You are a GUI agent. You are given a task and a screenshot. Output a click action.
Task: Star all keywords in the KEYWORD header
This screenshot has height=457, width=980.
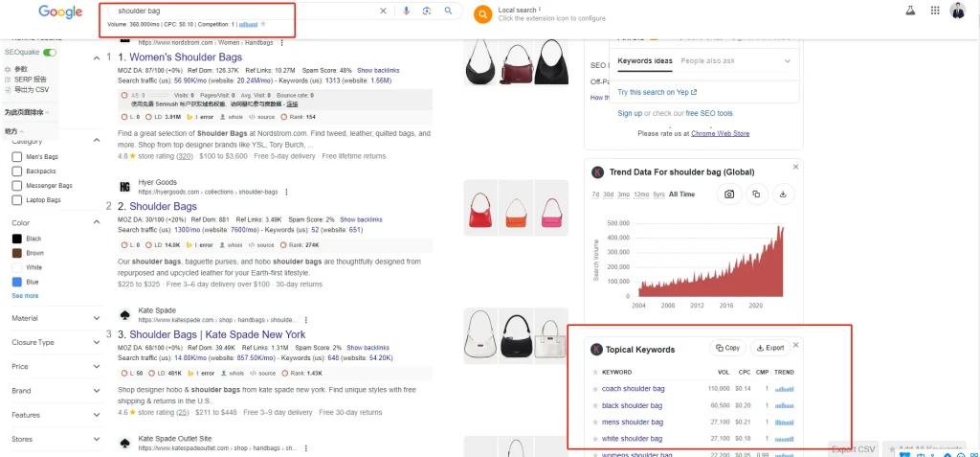595,372
